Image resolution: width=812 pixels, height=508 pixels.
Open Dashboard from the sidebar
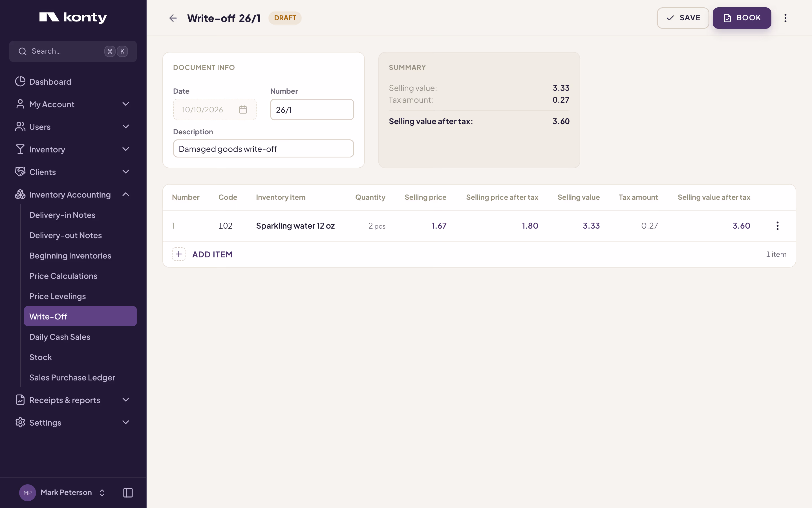pyautogui.click(x=73, y=82)
